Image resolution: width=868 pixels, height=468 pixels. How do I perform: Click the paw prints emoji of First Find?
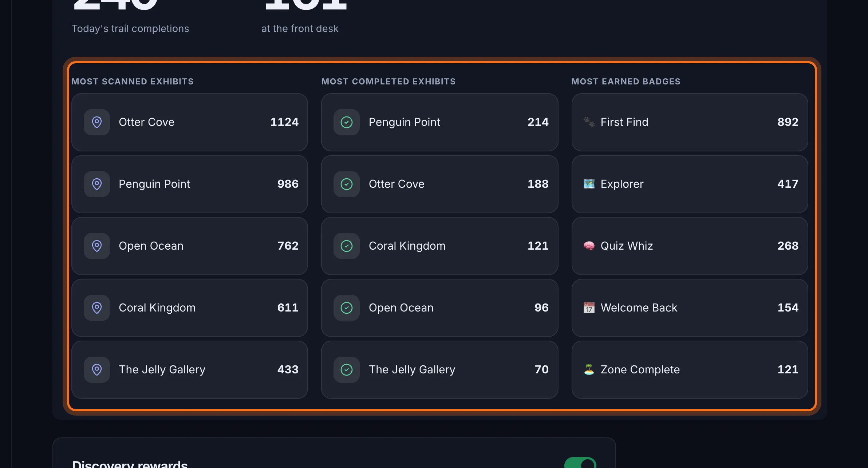point(589,122)
